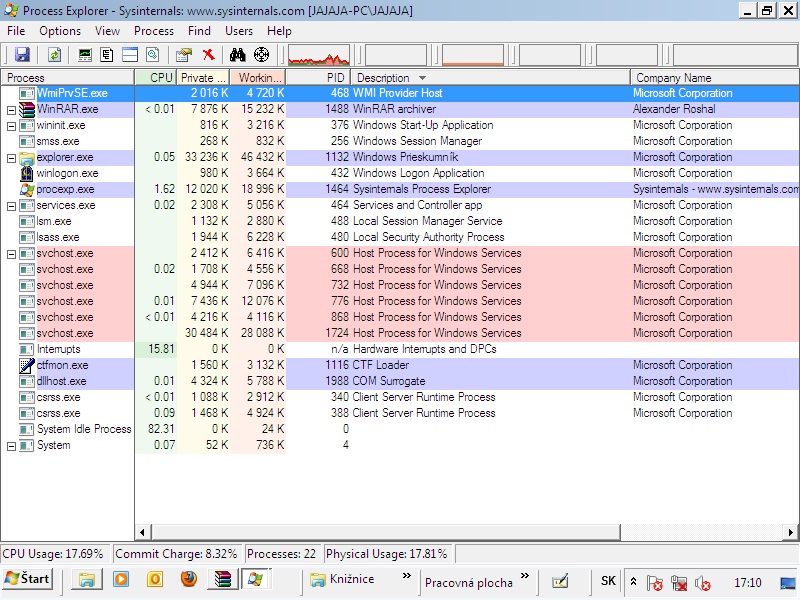
Task: Collapse the explorer.exe tree node
Action: coord(11,158)
